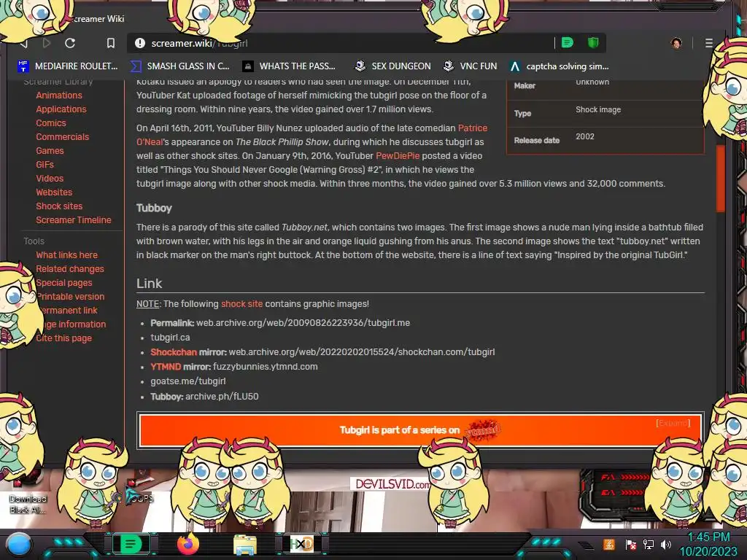Image resolution: width=747 pixels, height=560 pixels.
Task: Open Applications in the sidebar
Action: click(x=61, y=109)
